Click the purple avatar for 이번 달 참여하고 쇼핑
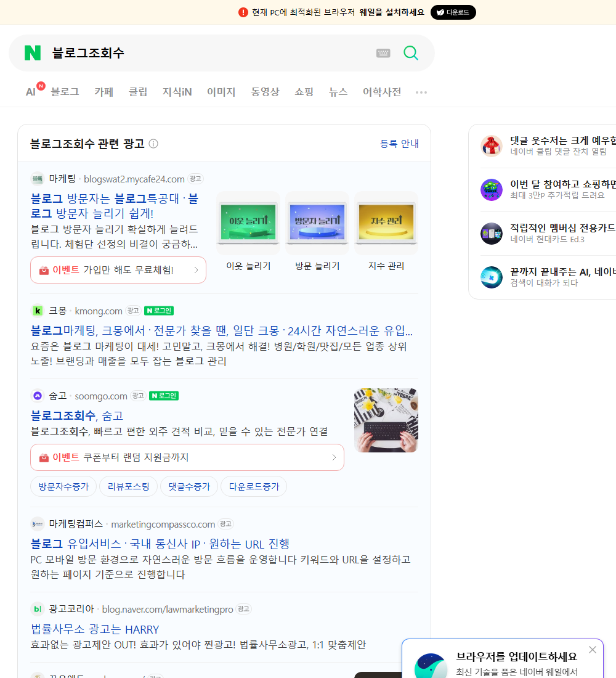Screen dimensions: 616x678 coord(492,189)
